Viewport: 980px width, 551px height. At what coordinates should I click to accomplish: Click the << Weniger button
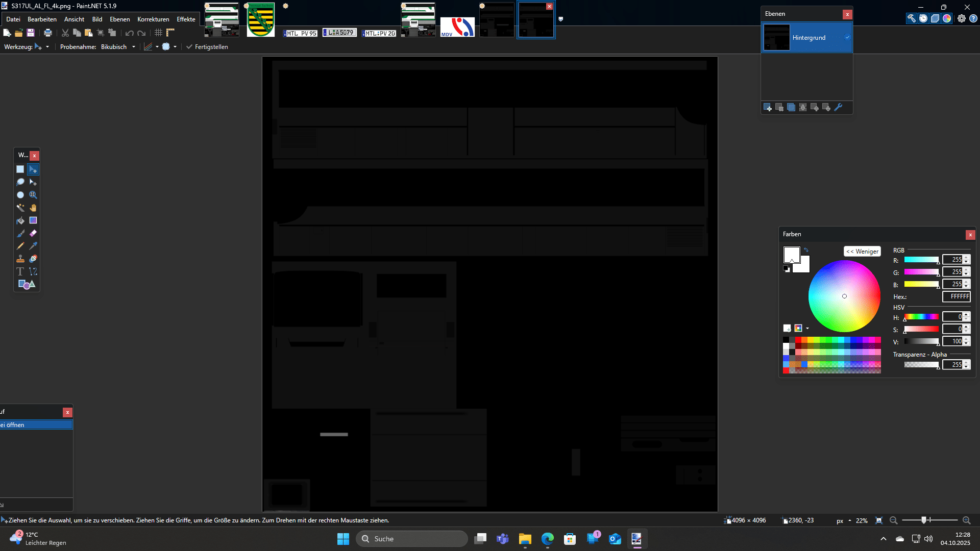point(862,252)
